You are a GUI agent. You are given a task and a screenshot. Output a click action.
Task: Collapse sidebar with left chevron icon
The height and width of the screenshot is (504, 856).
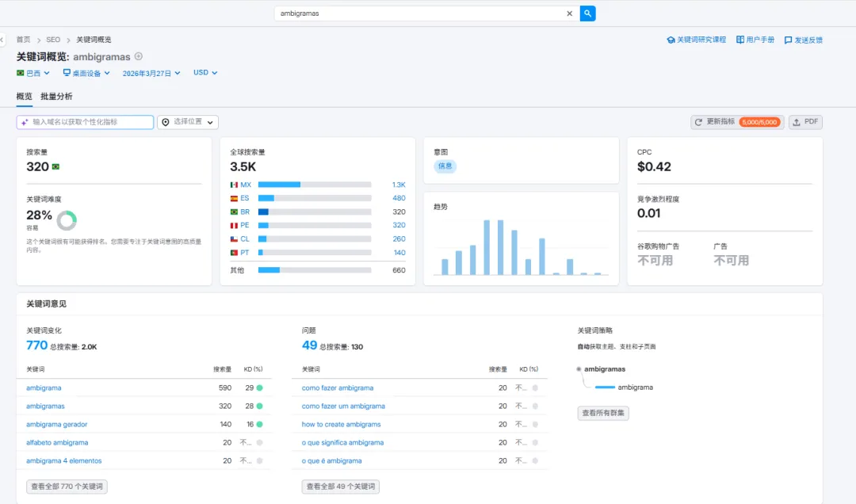[x=2, y=40]
